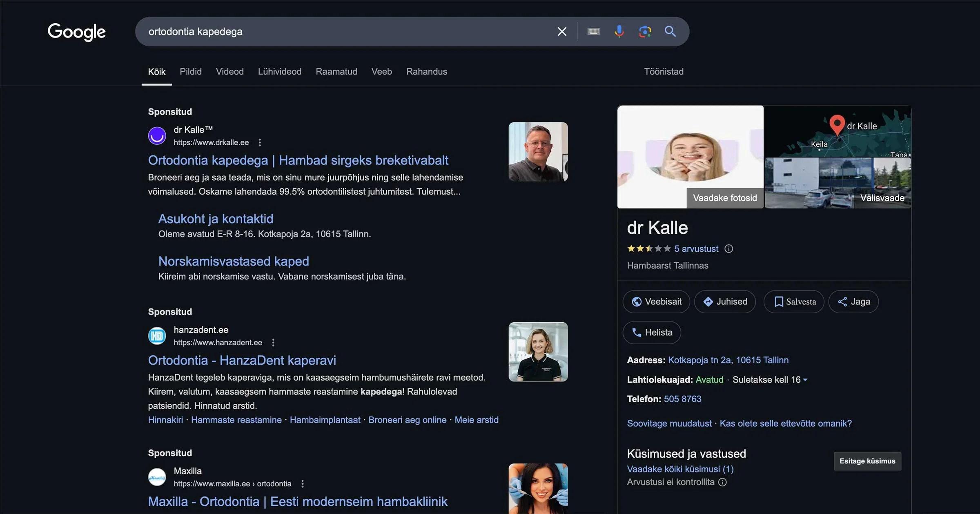
Task: Save dr Kalle with Salvesta button
Action: 794,302
